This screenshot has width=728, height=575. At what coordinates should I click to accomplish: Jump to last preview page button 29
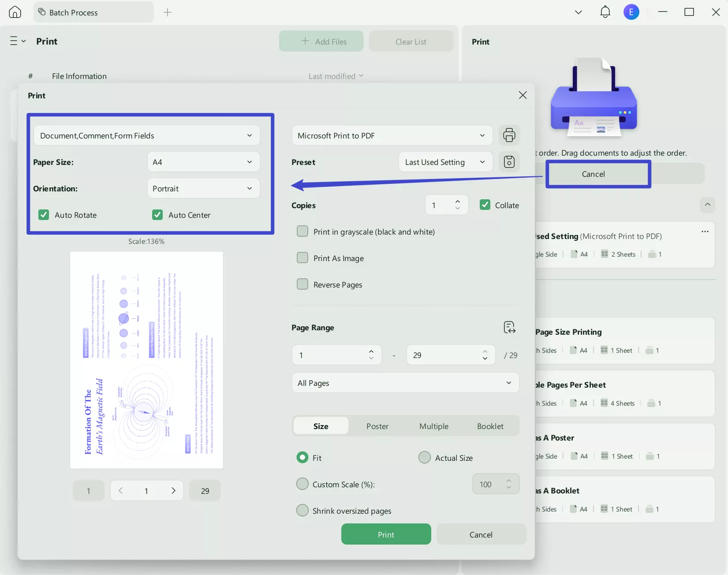coord(205,491)
